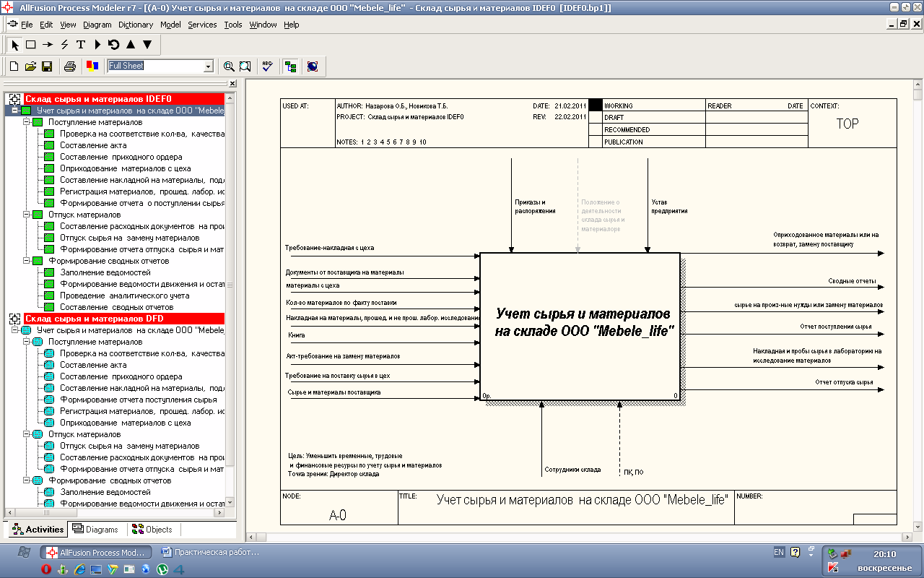Viewport: 924px width, 578px height.
Task: Click the 'Книга' input arrow label
Action: [297, 335]
